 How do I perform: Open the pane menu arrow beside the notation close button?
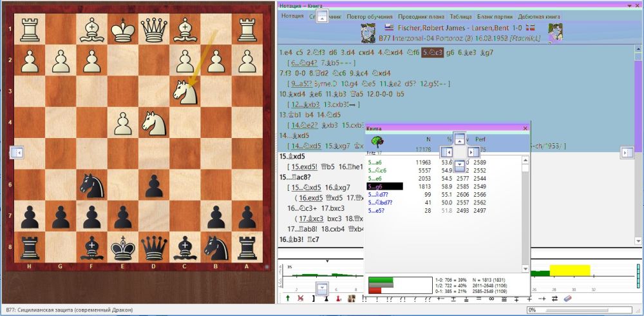tap(629, 5)
